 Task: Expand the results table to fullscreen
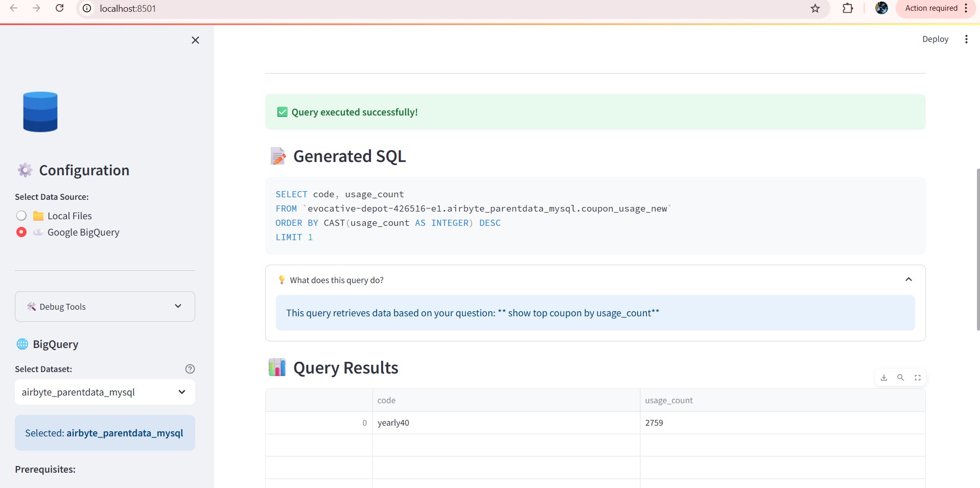pos(917,378)
